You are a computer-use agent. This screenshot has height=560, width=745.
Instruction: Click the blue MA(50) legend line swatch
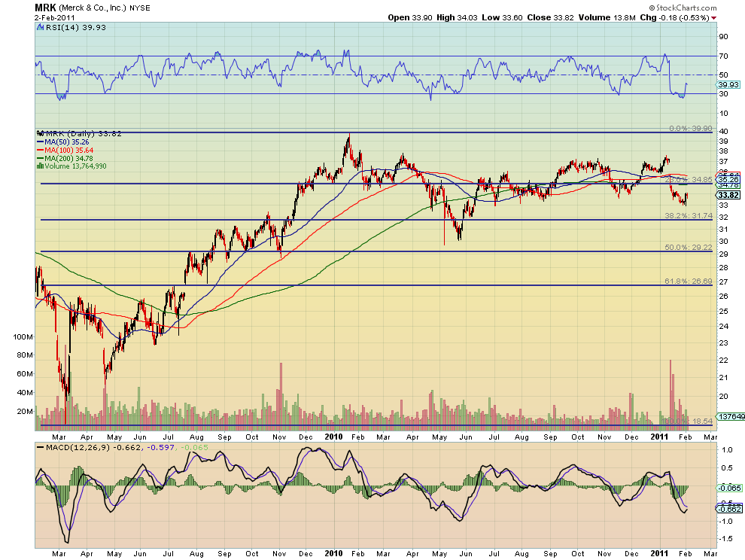tap(41, 142)
